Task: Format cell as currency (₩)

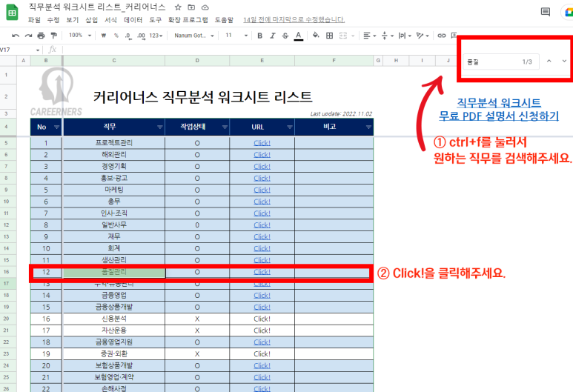Action: point(104,36)
